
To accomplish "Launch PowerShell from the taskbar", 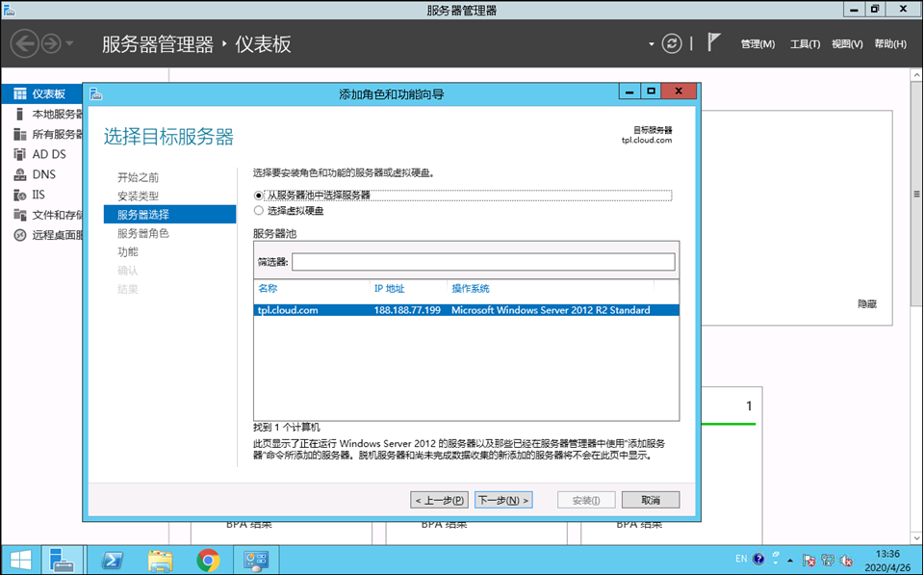I will point(112,560).
